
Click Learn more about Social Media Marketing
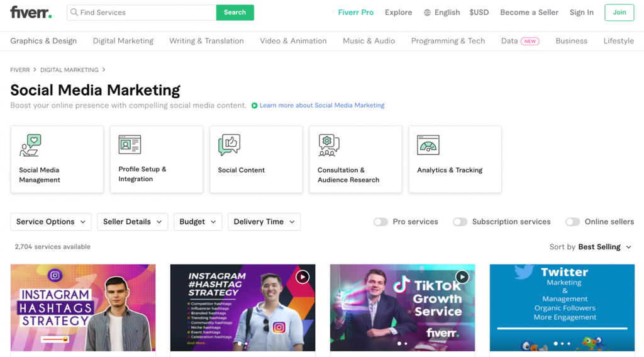pyautogui.click(x=322, y=105)
